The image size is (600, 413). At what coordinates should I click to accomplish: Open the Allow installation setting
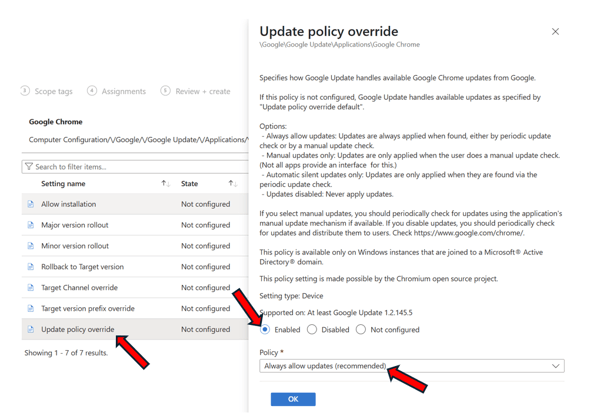[x=68, y=204]
